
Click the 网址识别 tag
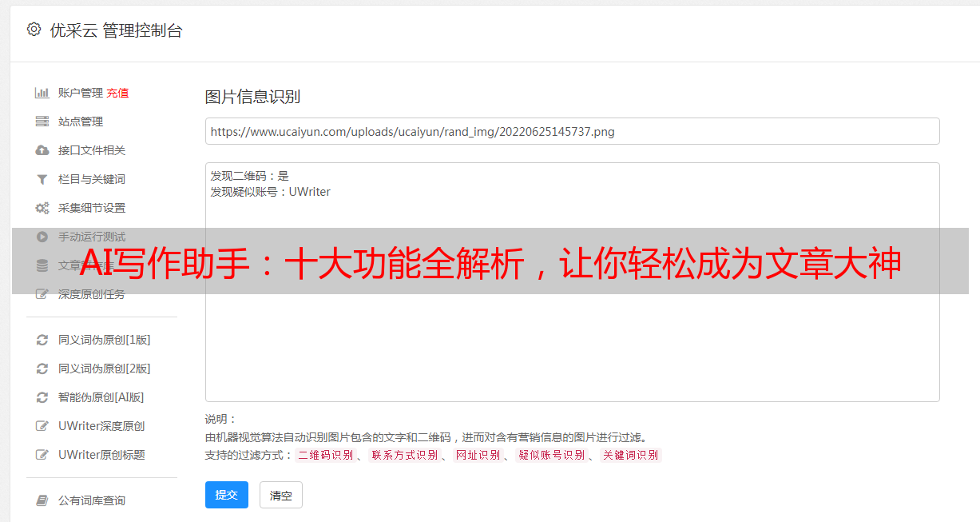478,455
